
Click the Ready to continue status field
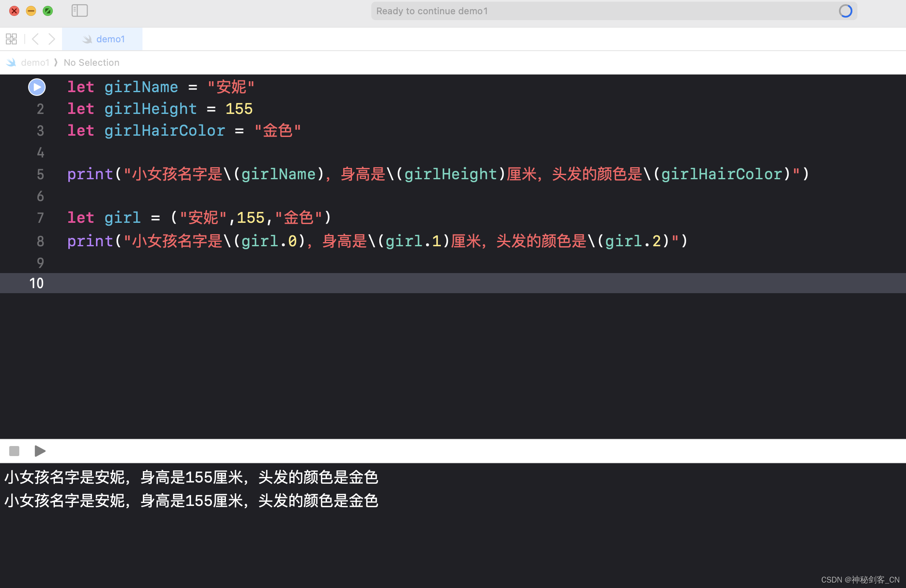pos(432,11)
